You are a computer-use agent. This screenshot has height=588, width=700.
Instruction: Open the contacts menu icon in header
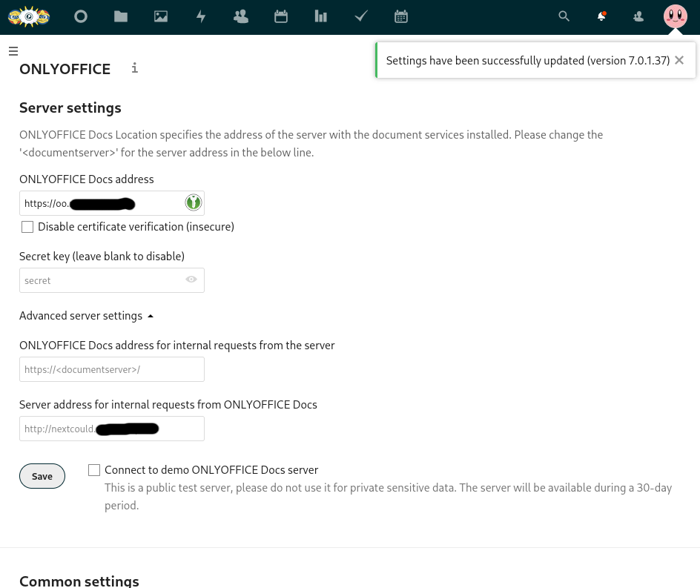click(x=638, y=16)
